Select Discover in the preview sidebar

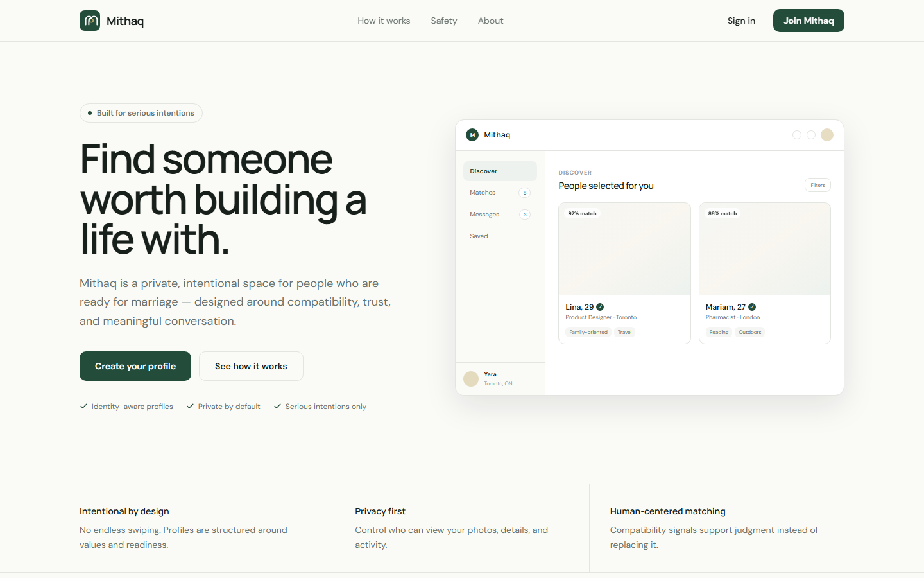[500, 171]
